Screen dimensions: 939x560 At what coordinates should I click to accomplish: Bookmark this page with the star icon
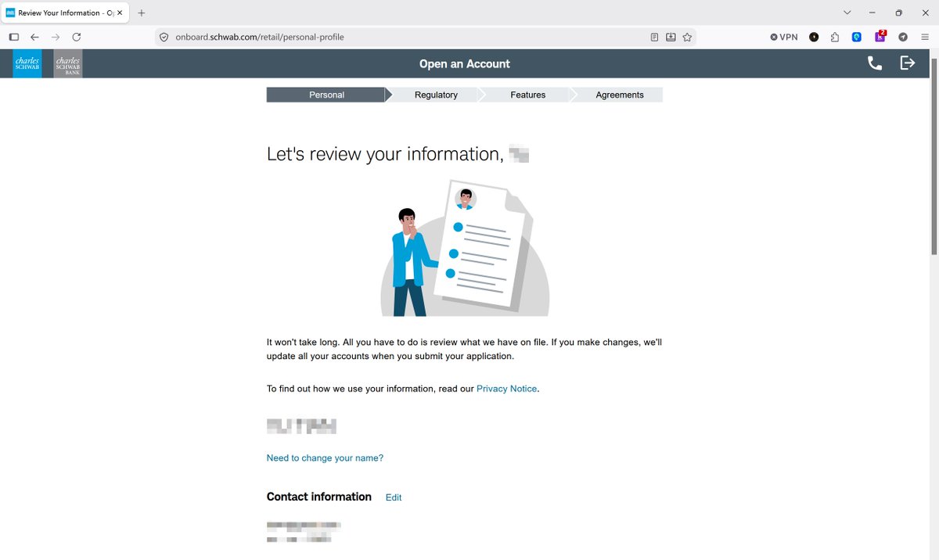click(x=687, y=37)
